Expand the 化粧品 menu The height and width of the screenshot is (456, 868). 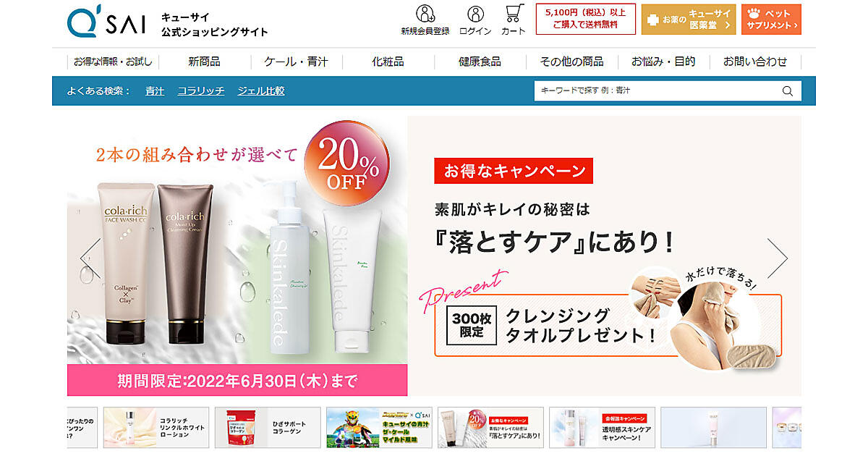coord(388,62)
